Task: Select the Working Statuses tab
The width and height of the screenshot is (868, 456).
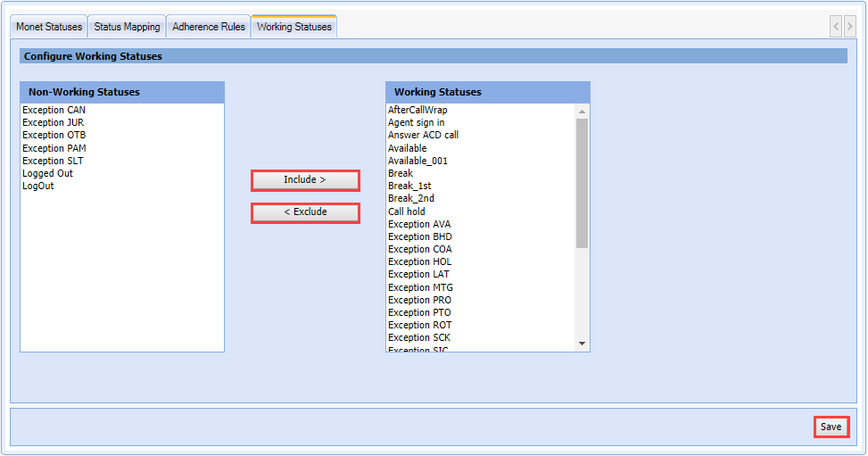Action: click(293, 27)
